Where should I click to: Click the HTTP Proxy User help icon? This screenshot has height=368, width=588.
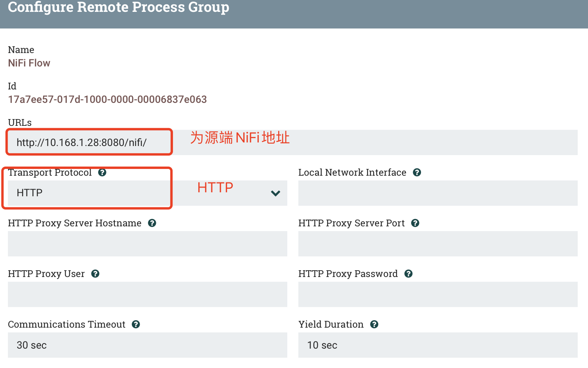pos(95,274)
